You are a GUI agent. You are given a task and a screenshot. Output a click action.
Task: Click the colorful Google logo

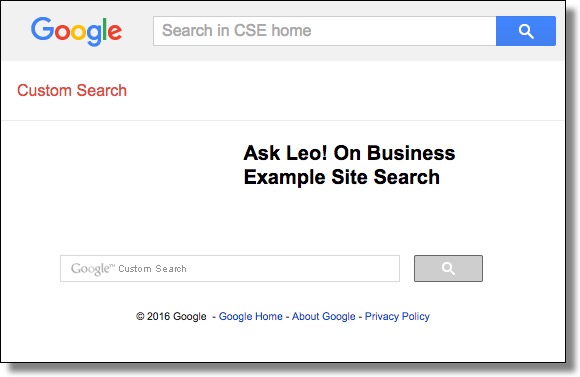[77, 31]
